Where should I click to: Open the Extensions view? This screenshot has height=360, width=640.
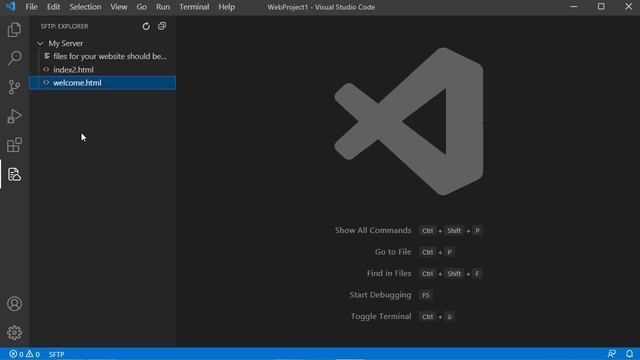click(x=14, y=145)
